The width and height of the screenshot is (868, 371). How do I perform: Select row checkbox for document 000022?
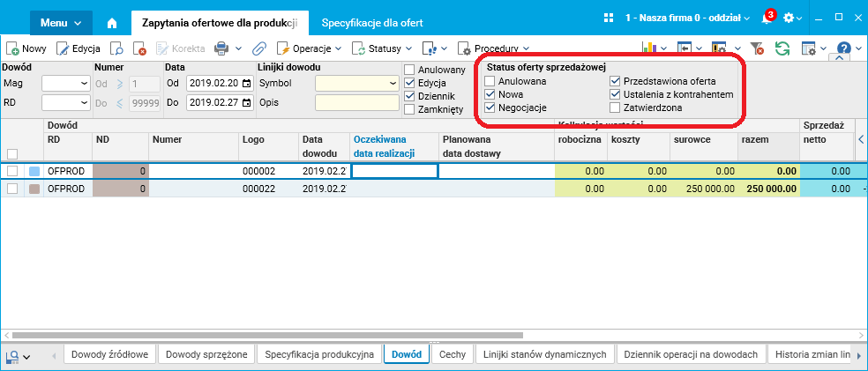pos(12,189)
